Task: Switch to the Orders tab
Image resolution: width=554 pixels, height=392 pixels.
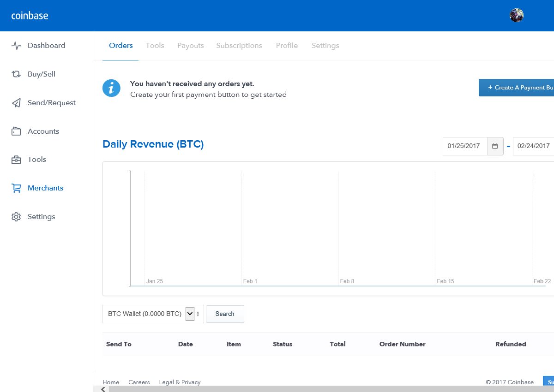Action: [x=121, y=46]
